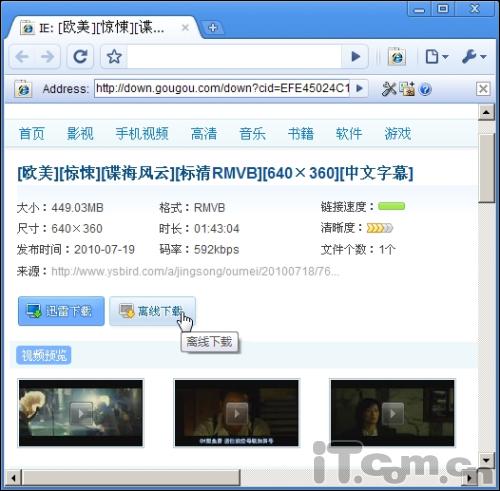500x491 pixels.
Task: Click the vertical scrollbar thumb
Action: pyautogui.click(x=486, y=168)
